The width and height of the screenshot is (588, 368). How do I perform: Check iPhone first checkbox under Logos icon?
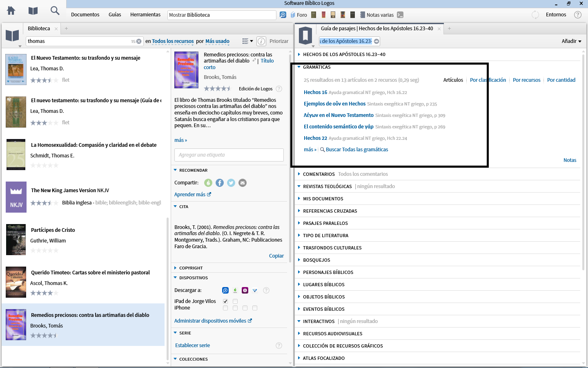(x=225, y=308)
